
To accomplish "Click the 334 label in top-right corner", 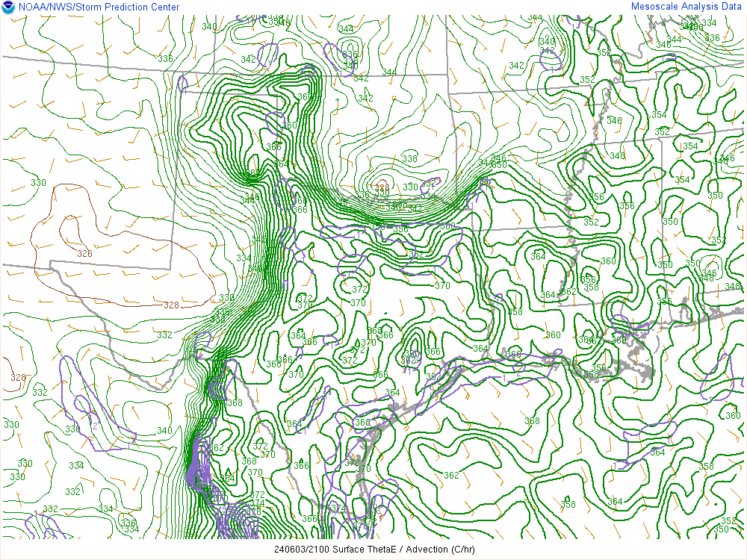I will [x=709, y=23].
